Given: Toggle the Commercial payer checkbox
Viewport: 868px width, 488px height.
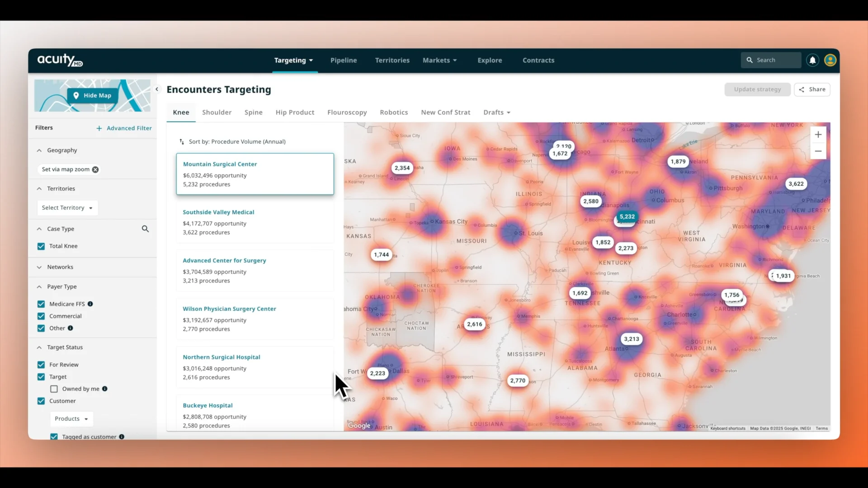Looking at the screenshot, I should pos(41,316).
